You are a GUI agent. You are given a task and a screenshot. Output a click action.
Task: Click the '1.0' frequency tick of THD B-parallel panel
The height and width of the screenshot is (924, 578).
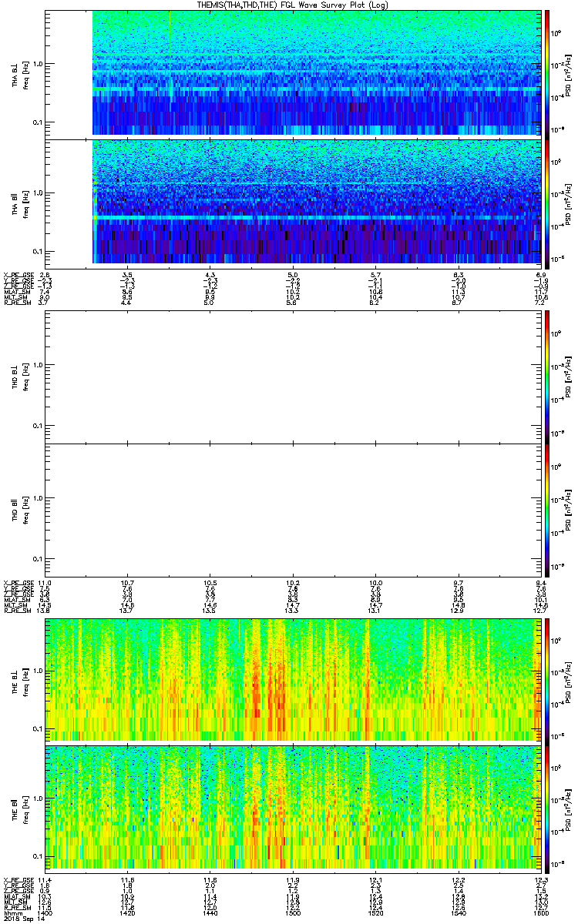[39, 497]
